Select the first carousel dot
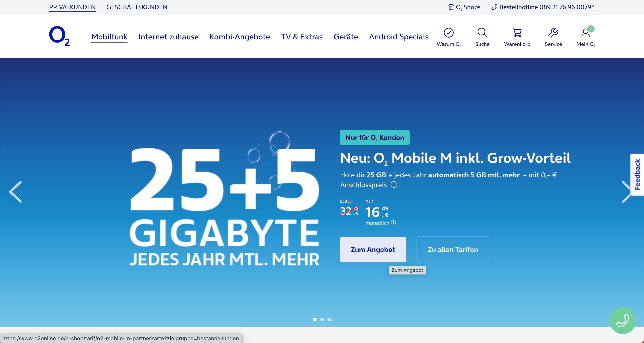Image resolution: width=644 pixels, height=343 pixels. coord(315,319)
